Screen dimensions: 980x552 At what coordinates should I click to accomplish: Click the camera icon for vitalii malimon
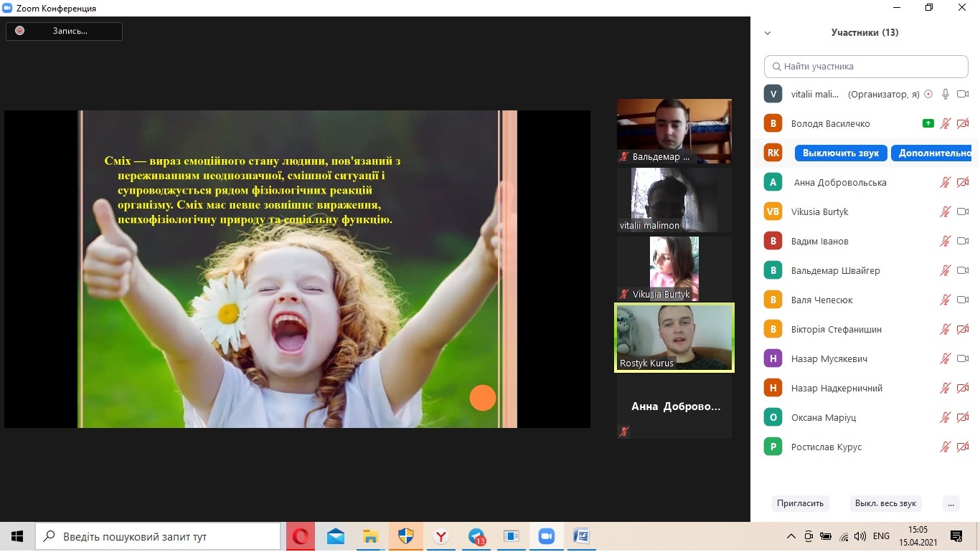click(963, 94)
